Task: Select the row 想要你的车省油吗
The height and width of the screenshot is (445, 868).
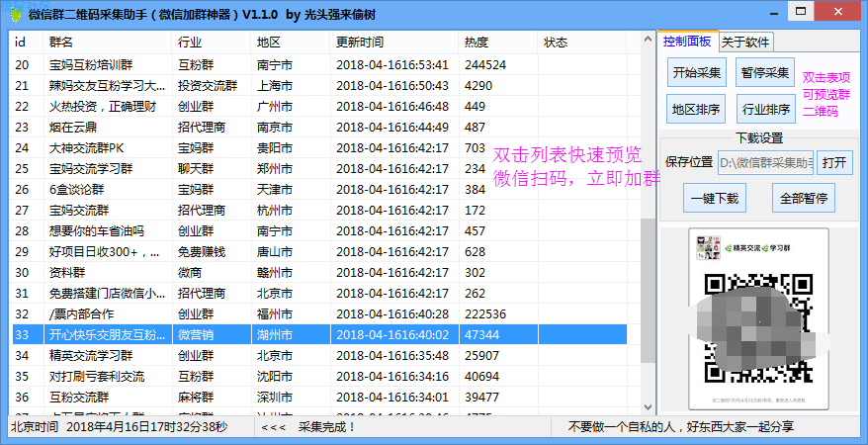Action: (x=319, y=230)
